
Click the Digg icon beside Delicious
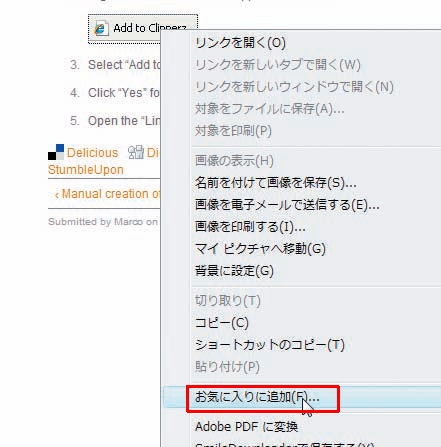(x=136, y=152)
